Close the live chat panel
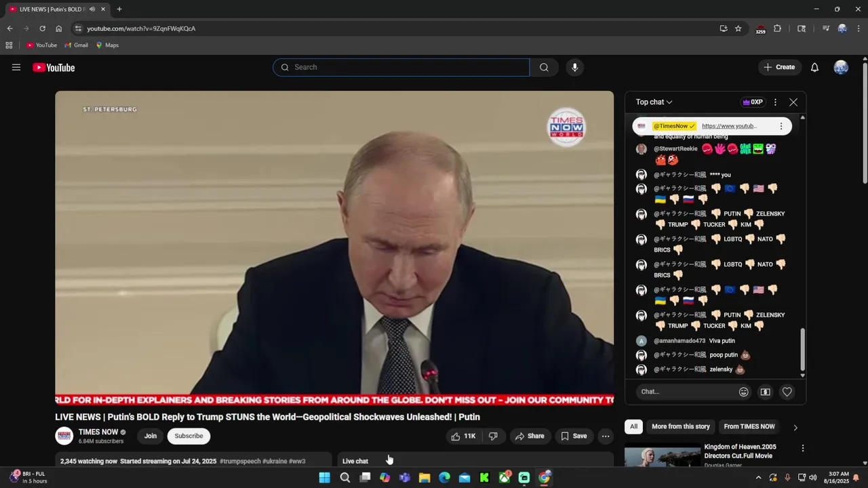This screenshot has width=868, height=488. pyautogui.click(x=793, y=102)
